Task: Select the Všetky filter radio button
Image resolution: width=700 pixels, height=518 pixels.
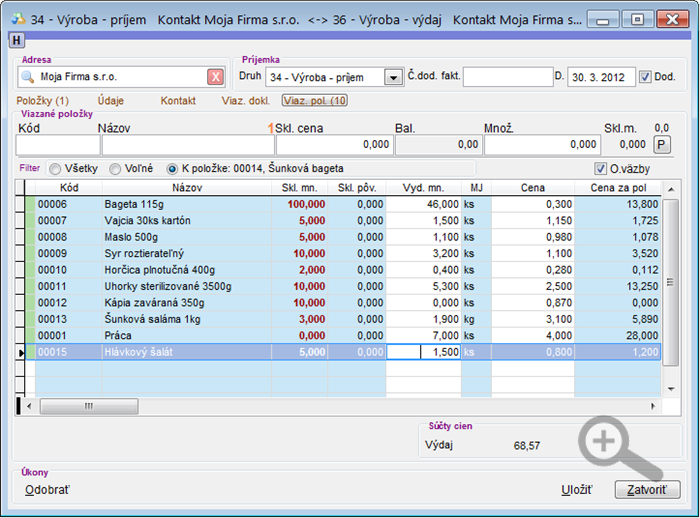Action: 55,169
